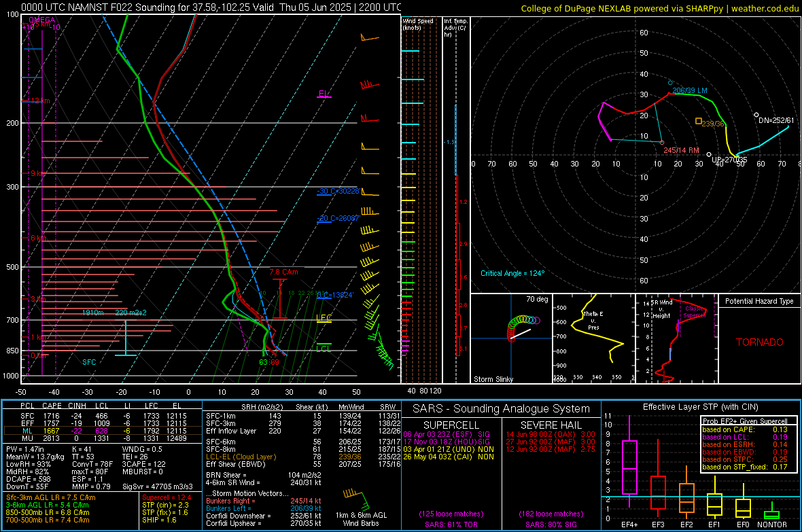
Task: Click the 'Theta-E v. Pres' inset title
Action: click(x=593, y=321)
